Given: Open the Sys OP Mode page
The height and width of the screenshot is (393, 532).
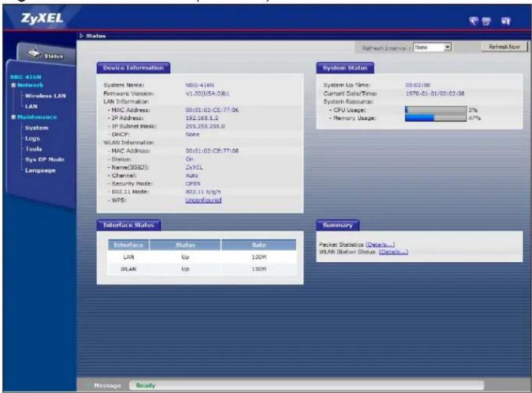Looking at the screenshot, I should point(45,159).
